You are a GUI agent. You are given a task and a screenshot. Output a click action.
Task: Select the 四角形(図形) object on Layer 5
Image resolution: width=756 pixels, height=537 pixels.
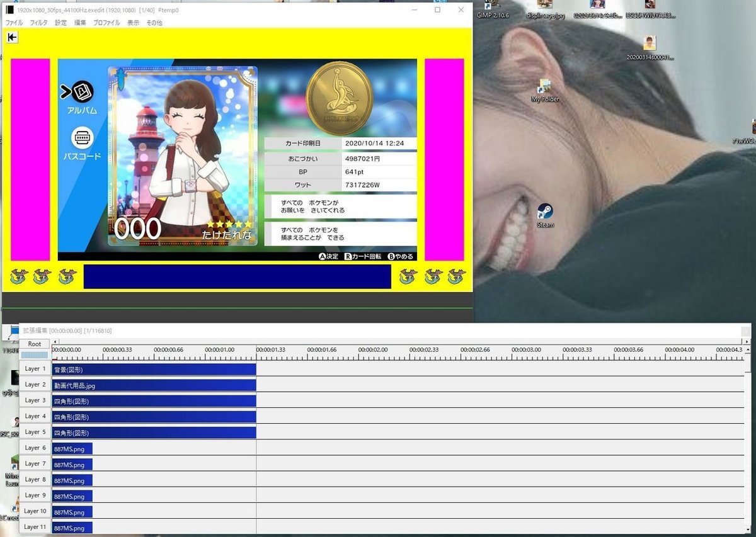[x=154, y=432]
